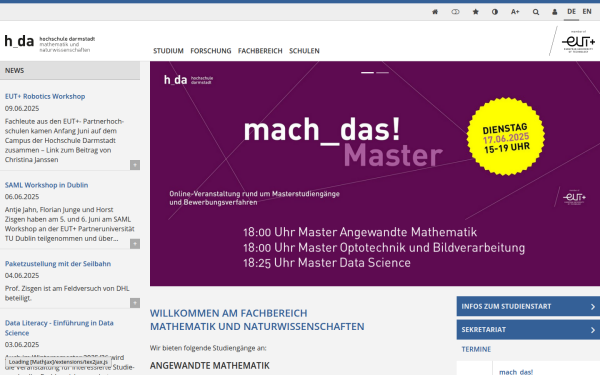Open favorites star icon

pyautogui.click(x=475, y=12)
